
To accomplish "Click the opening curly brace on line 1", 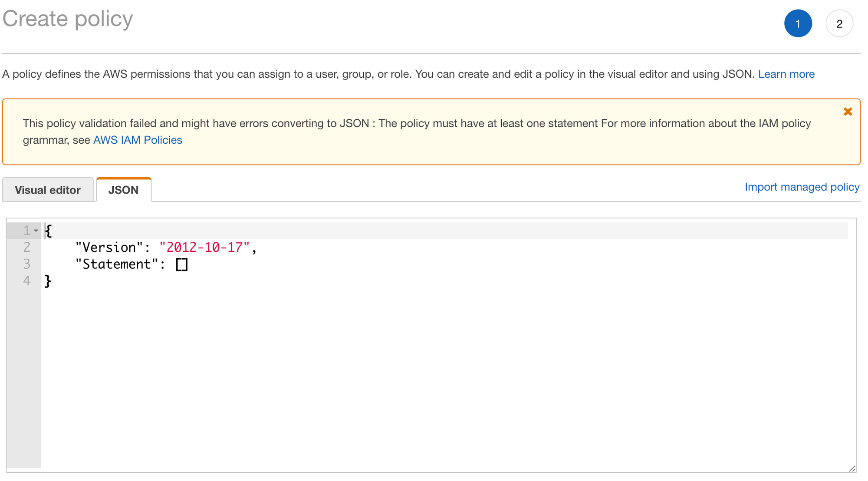I will click(x=49, y=231).
